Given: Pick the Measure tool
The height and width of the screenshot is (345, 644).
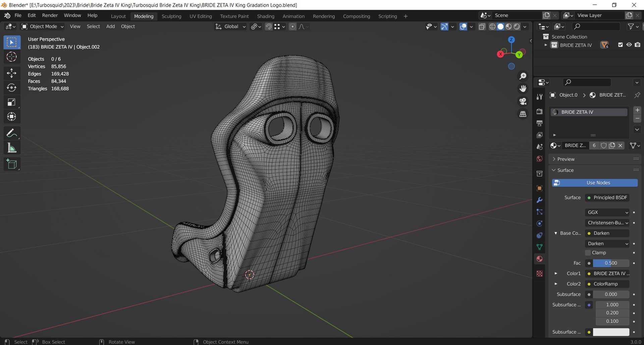Looking at the screenshot, I should point(12,148).
